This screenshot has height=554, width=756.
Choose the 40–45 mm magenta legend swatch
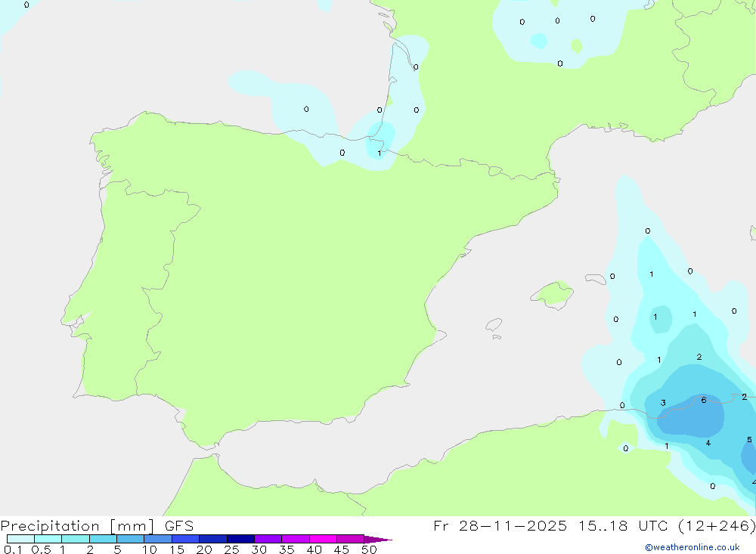pos(323,539)
